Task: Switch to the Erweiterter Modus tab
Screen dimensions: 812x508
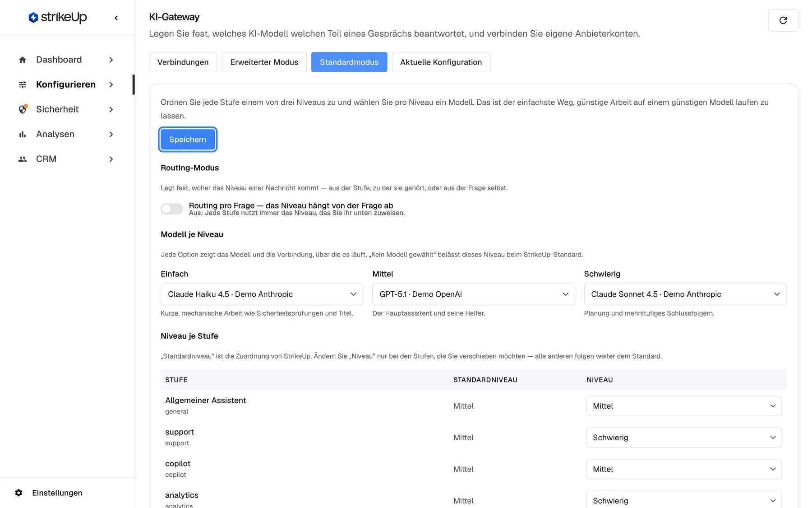Action: tap(264, 62)
